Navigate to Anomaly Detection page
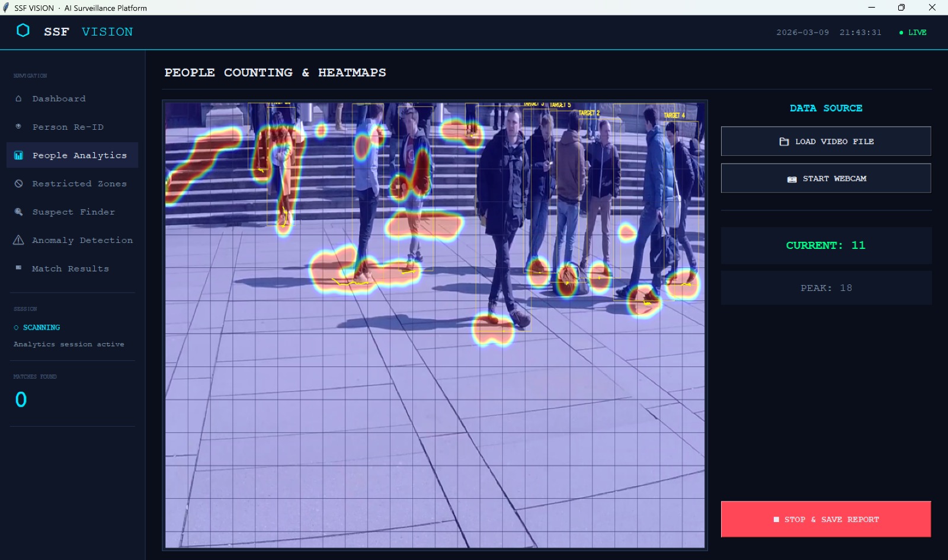948x560 pixels. (x=81, y=240)
